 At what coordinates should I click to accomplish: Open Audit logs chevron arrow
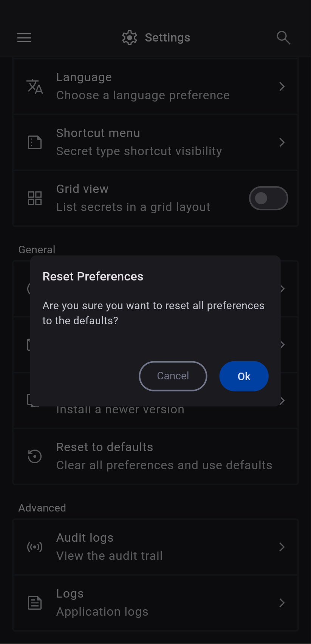point(282,547)
